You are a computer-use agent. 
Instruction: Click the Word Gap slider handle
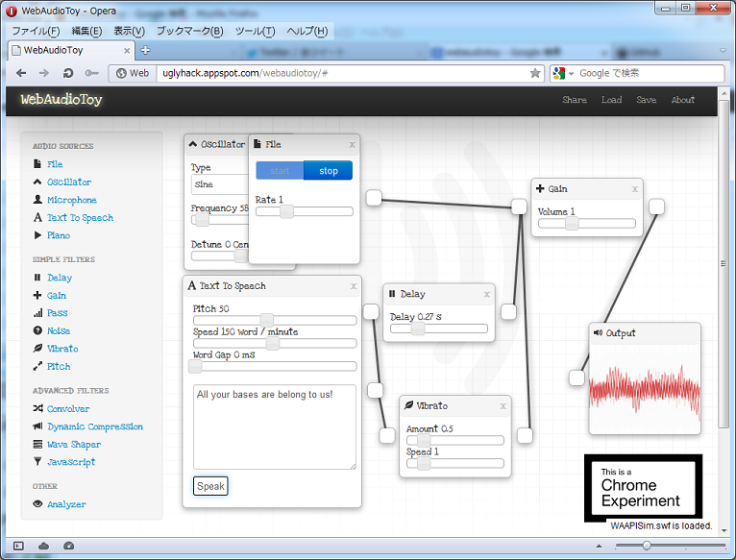pos(195,366)
